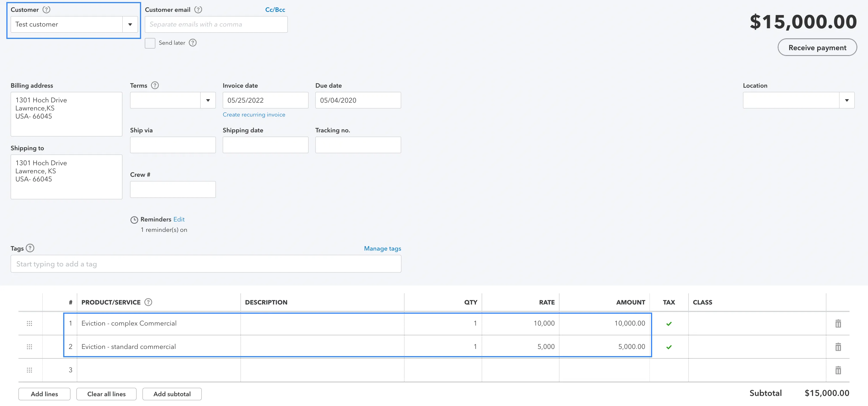Delete line 2 with its trash icon
Screen dimensions: 868x406
pyautogui.click(x=838, y=347)
